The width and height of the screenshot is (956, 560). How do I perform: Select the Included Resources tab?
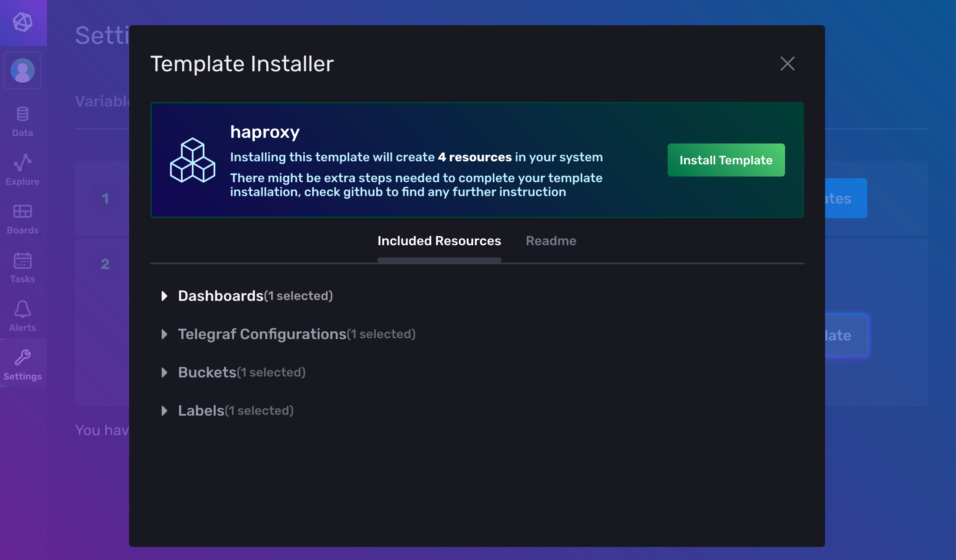(x=439, y=241)
